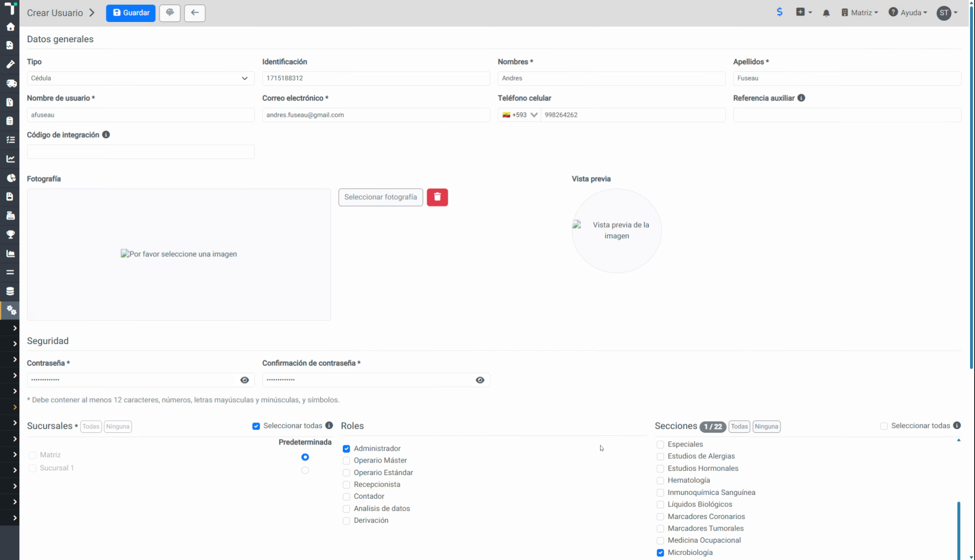Click the Nombre de usuario input field
The height and width of the screenshot is (560, 975).
141,115
